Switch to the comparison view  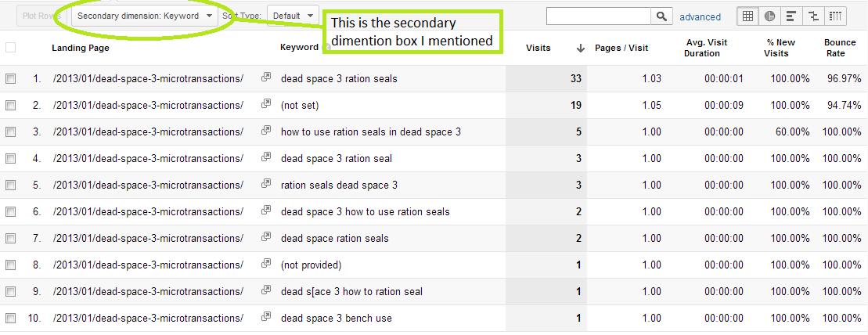tap(813, 16)
